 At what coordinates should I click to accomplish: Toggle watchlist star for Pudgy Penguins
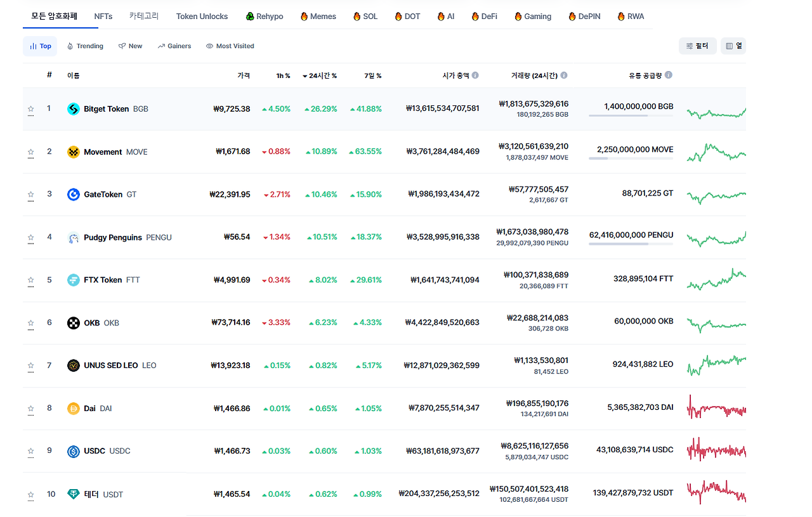30,238
